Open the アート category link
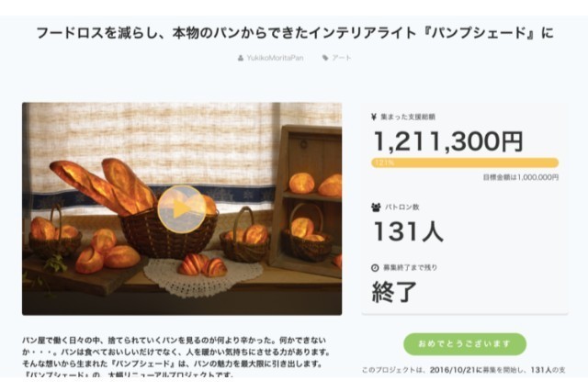 coord(342,58)
